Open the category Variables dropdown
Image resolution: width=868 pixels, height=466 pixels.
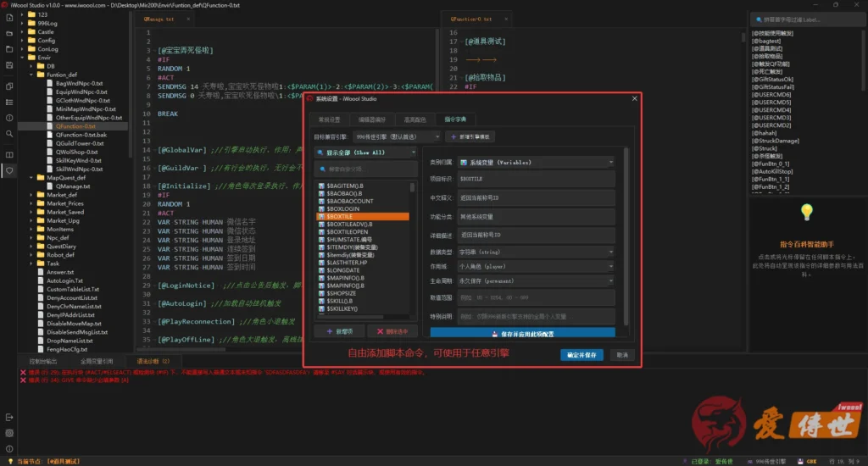536,162
